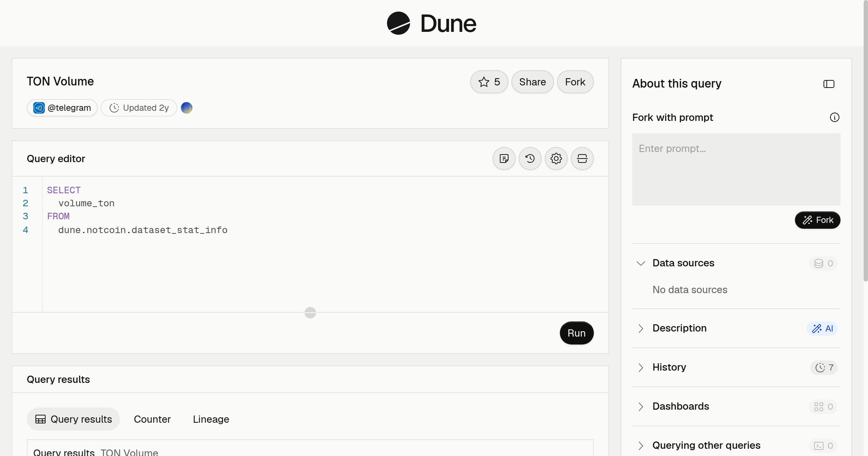Image resolution: width=868 pixels, height=456 pixels.
Task: Click the SELECT keyword in line 1
Action: (x=64, y=190)
